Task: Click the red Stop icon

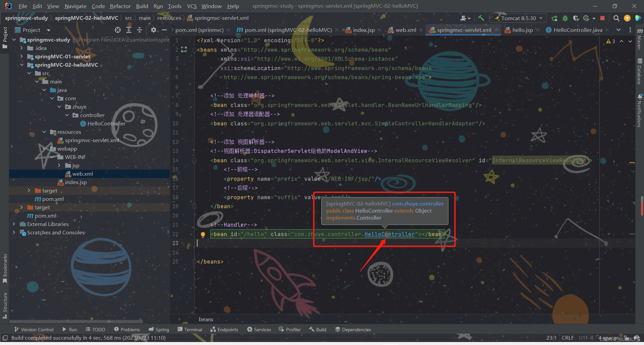Action: tap(602, 18)
